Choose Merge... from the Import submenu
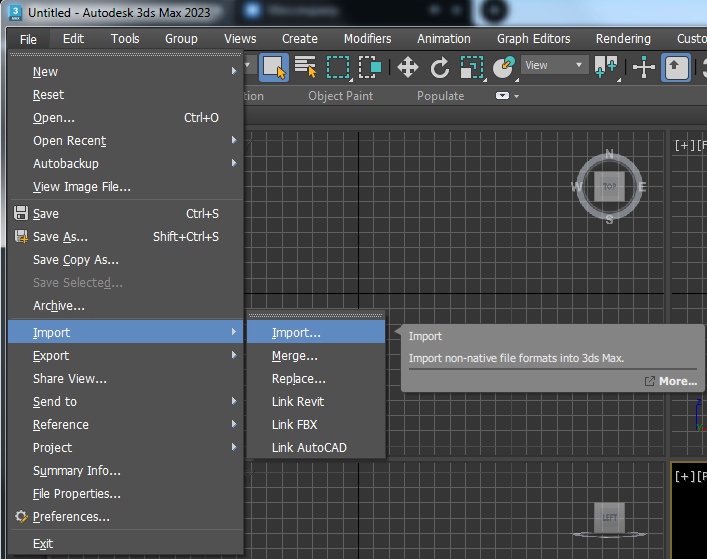The height and width of the screenshot is (559, 707). [294, 356]
